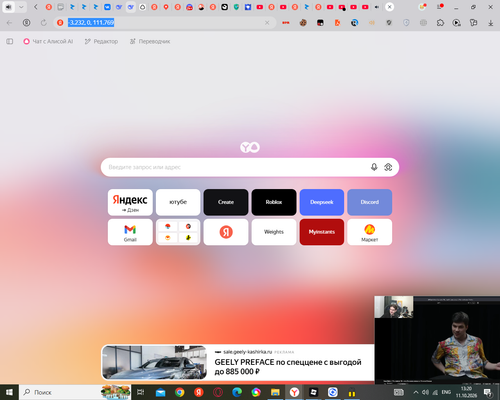Open the Weights tile
Screen dimensions: 500x400
(x=274, y=232)
